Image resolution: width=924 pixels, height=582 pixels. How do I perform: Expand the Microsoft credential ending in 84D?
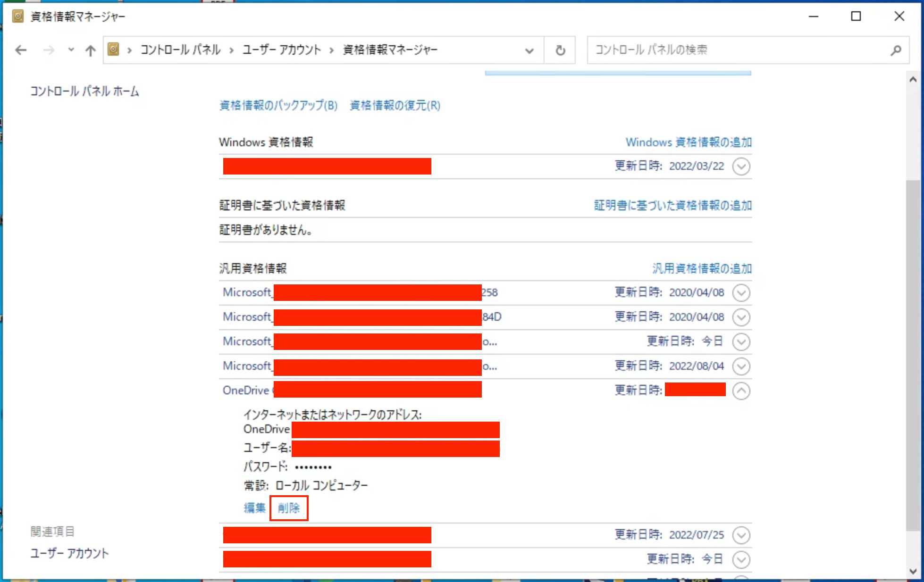tap(741, 317)
